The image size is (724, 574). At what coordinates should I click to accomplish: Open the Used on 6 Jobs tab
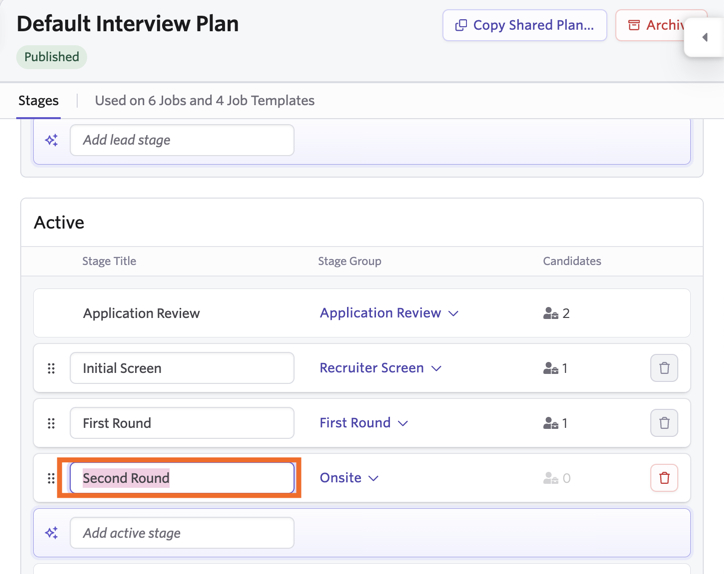[205, 100]
